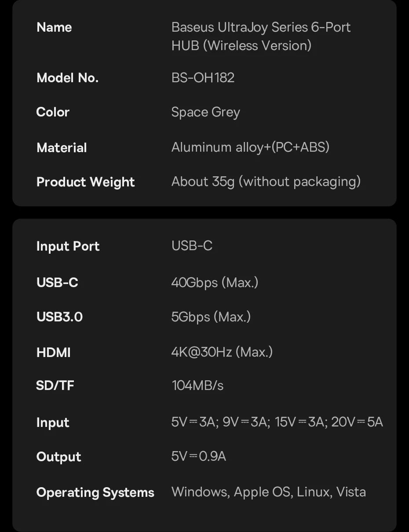Click the USB3.0 label
Viewport: 409px width, 532px height.
tap(59, 317)
